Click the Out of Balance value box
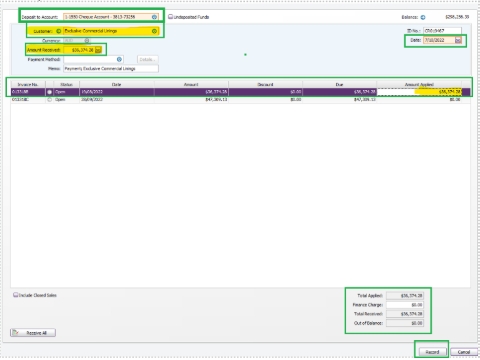Viewport: 480px width, 360px height. (405, 323)
